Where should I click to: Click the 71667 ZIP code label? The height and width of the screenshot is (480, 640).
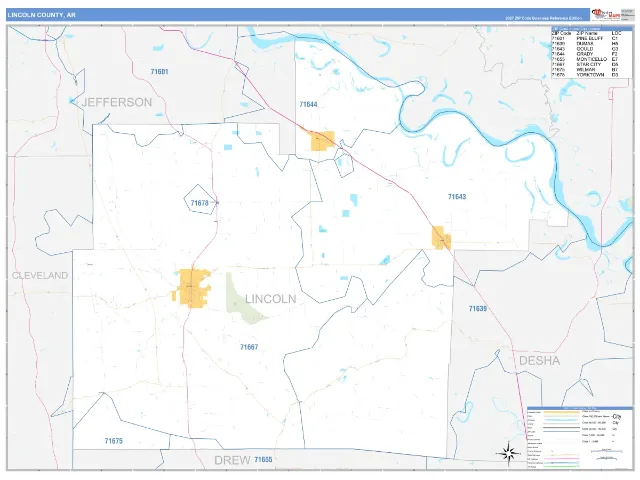pos(249,347)
